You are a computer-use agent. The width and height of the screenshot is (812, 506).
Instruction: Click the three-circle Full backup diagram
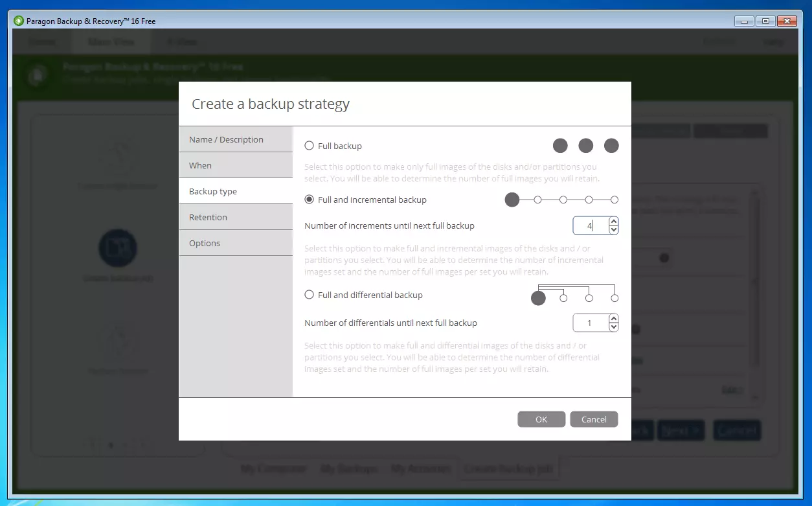pyautogui.click(x=585, y=146)
